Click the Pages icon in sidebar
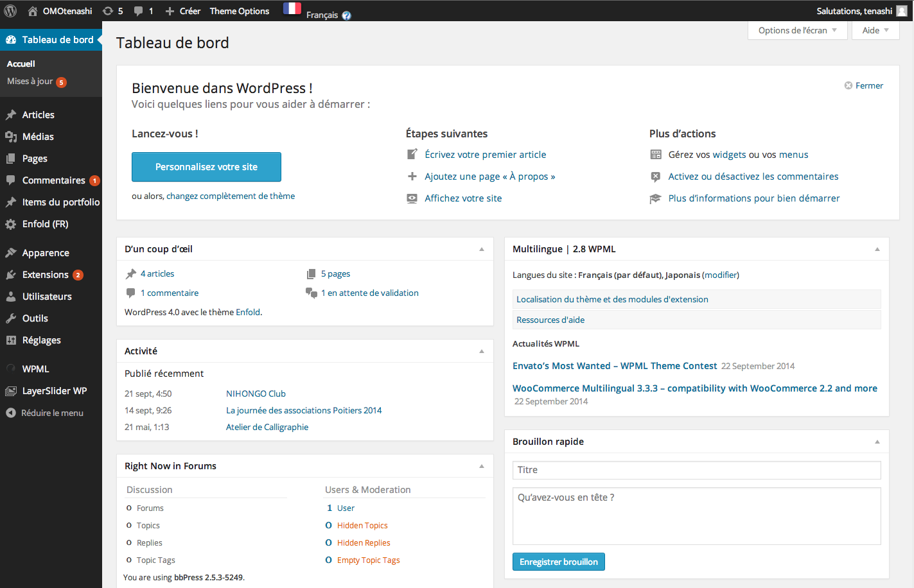The height and width of the screenshot is (588, 914). [x=11, y=159]
